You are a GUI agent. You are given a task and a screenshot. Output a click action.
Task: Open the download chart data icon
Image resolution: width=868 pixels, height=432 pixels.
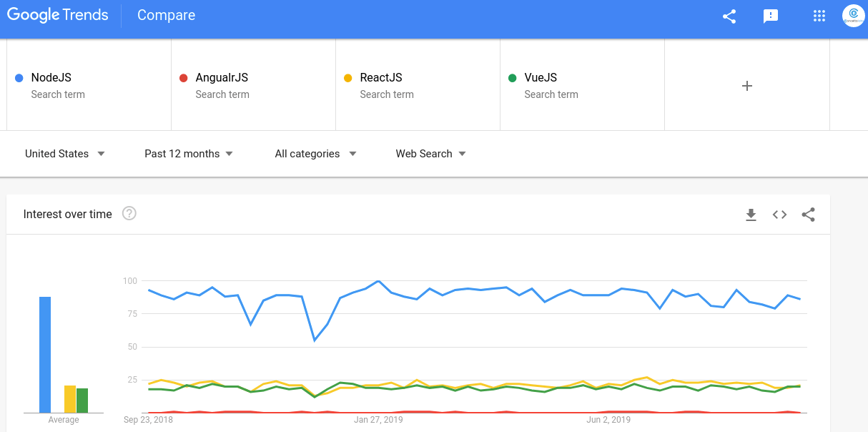(x=751, y=214)
